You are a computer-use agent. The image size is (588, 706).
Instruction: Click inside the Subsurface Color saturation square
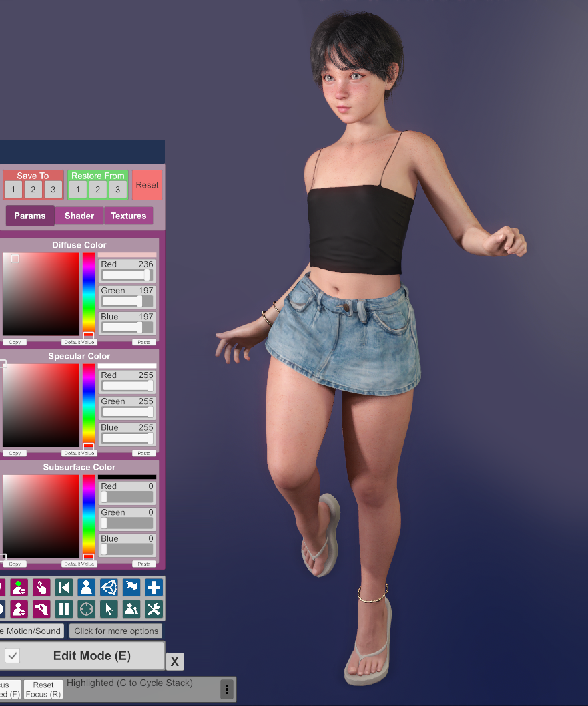[41, 516]
